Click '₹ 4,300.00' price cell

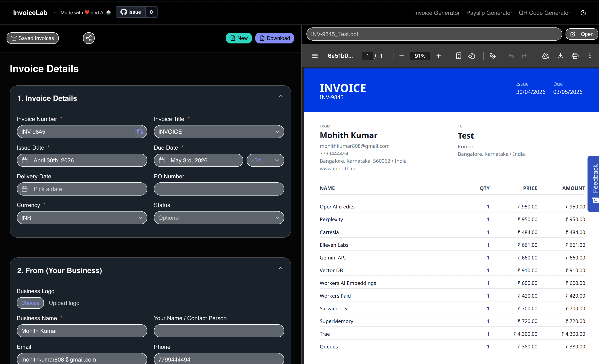[525, 334]
